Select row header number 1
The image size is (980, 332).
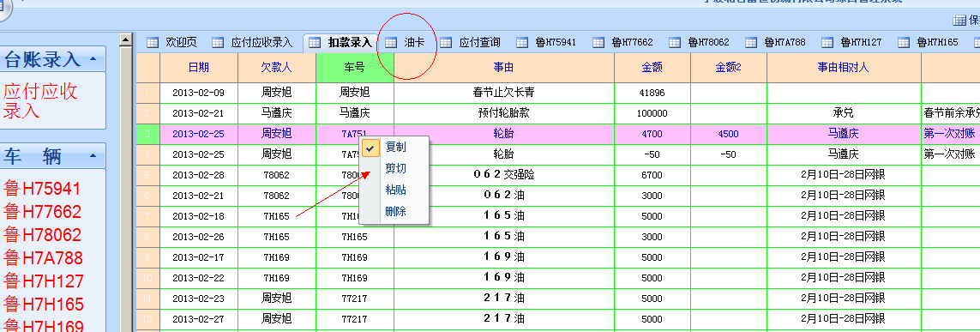(x=148, y=93)
